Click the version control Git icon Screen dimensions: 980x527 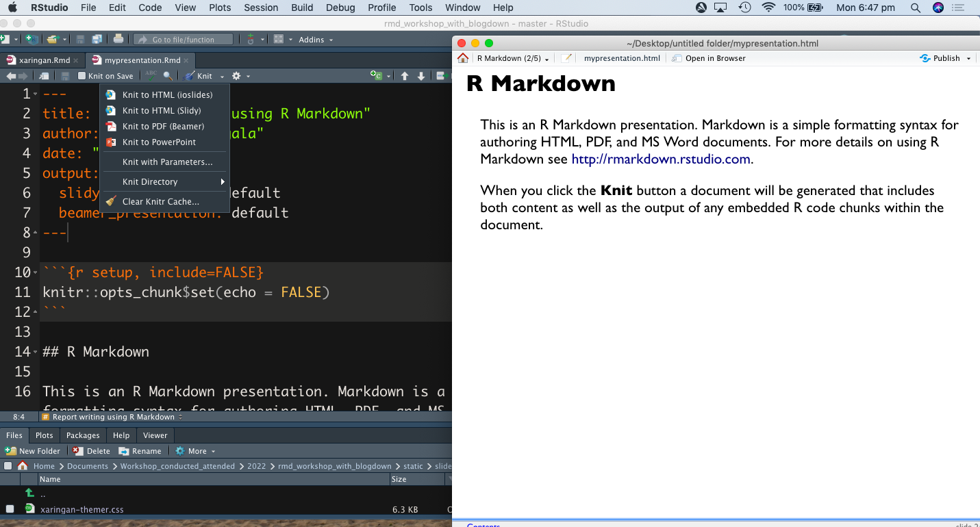(x=251, y=39)
